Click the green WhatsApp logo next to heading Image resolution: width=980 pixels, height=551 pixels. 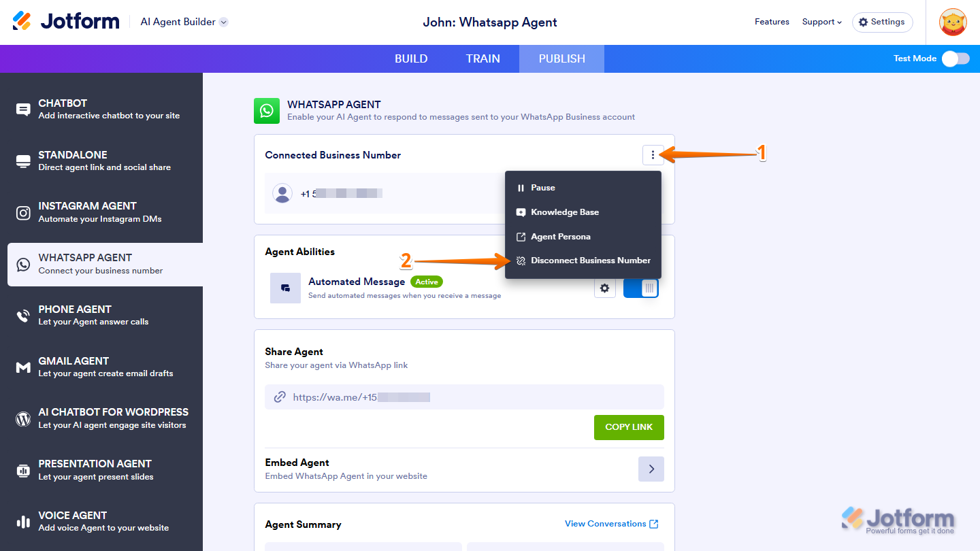click(267, 111)
